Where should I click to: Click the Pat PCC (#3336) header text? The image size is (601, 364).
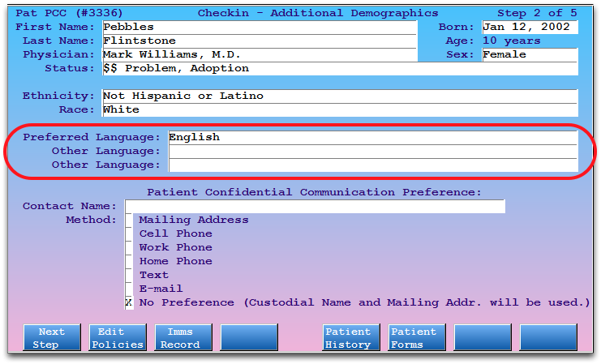[x=69, y=13]
